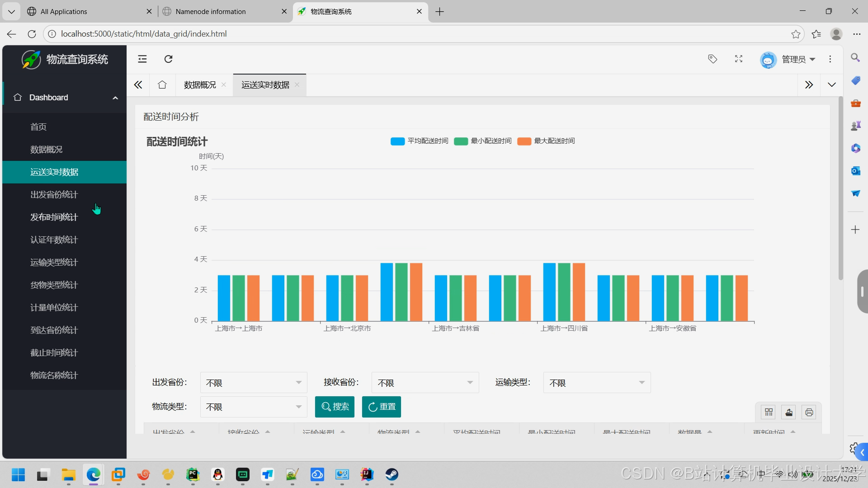Print the table using the printer icon
Viewport: 868px width, 488px height.
point(809,412)
